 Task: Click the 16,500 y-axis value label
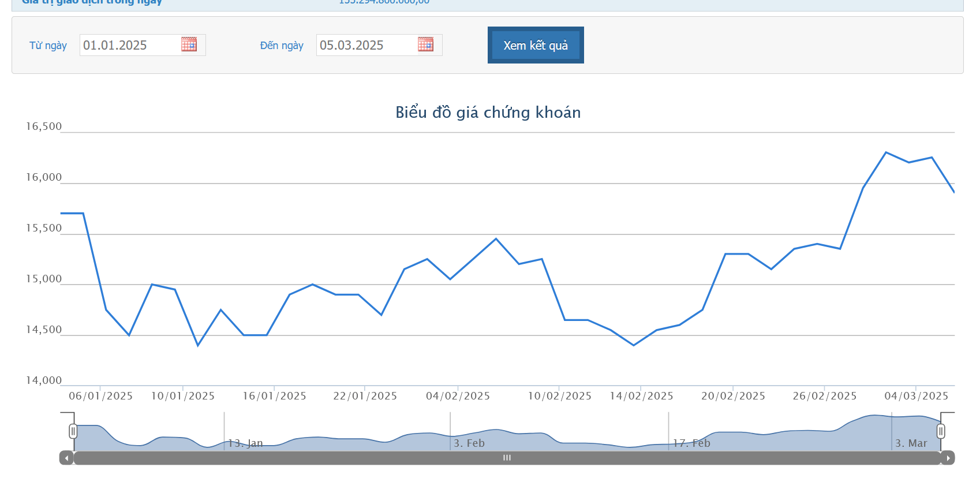(43, 126)
